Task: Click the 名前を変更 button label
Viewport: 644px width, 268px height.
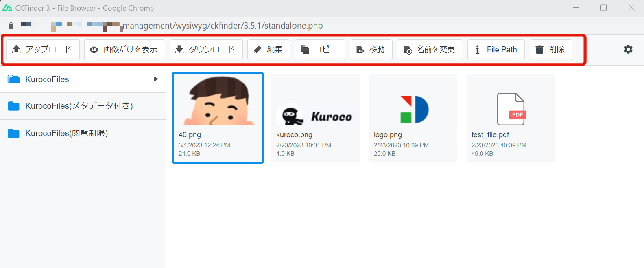Action: click(x=436, y=49)
